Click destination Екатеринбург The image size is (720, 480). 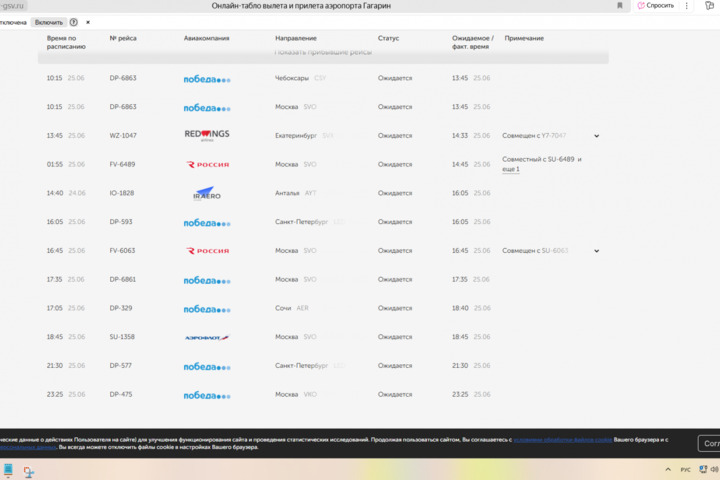[296, 136]
